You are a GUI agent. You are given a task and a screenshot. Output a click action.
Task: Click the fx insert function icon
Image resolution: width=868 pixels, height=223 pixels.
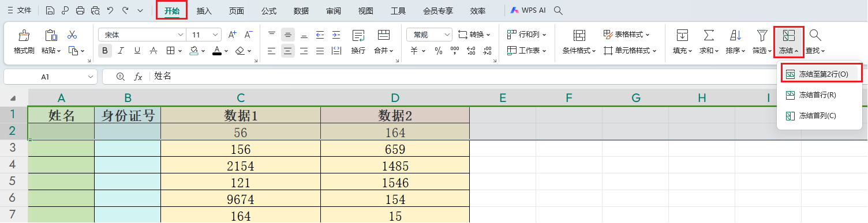pyautogui.click(x=138, y=77)
